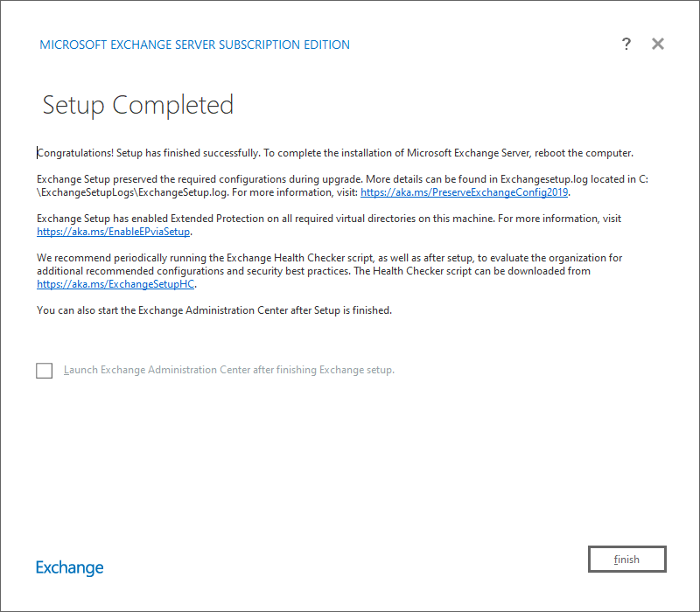Screen dimensions: 700x612
Task: Open the PreserveExchangeConfig2019 link
Action: (465, 192)
